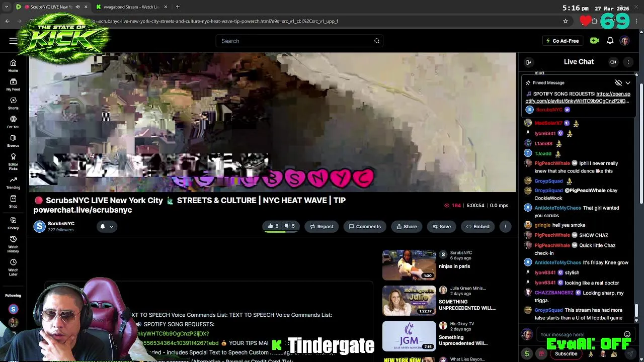
Task: Open the His Glory TV video thumbnail
Action: tap(409, 336)
